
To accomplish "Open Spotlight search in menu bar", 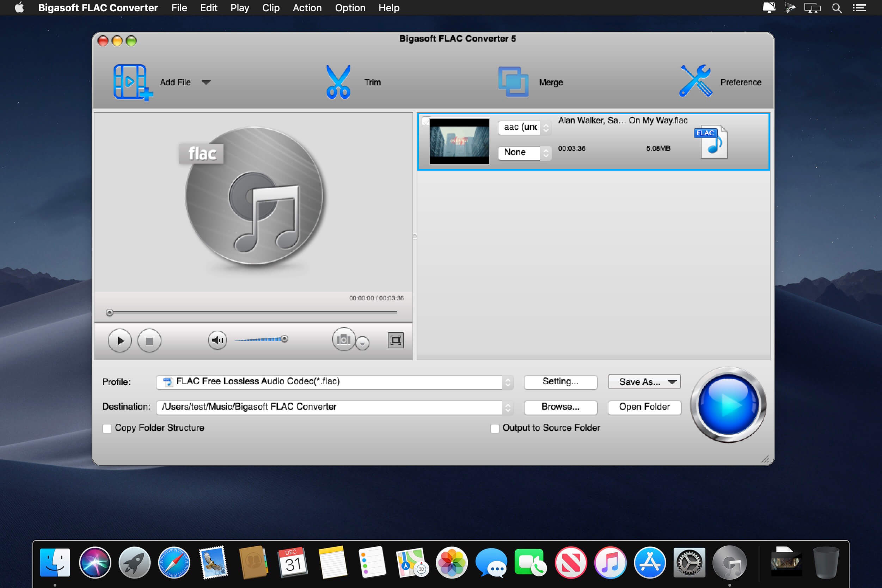I will 837,8.
